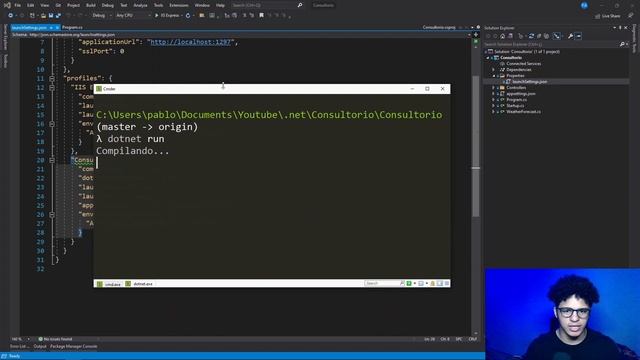Expand the Dependencies node
The image size is (640, 360).
tap(493, 70)
